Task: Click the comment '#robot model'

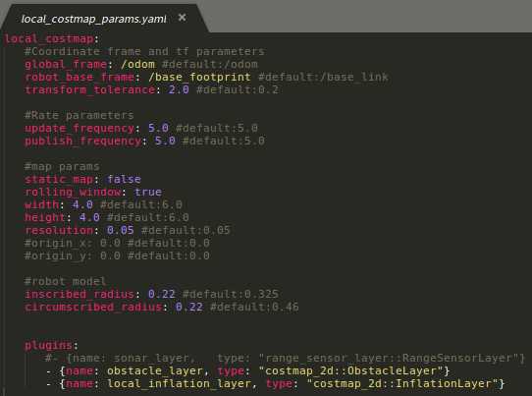Action: pyautogui.click(x=65, y=281)
